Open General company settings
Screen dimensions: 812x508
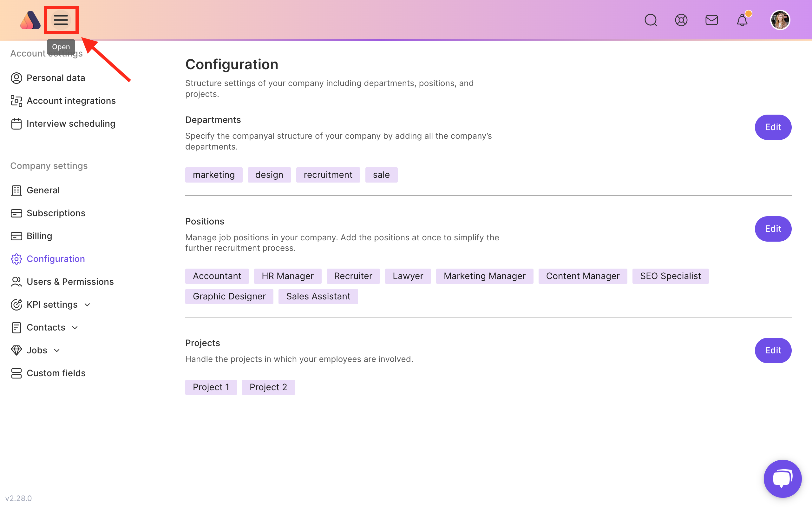coord(43,190)
